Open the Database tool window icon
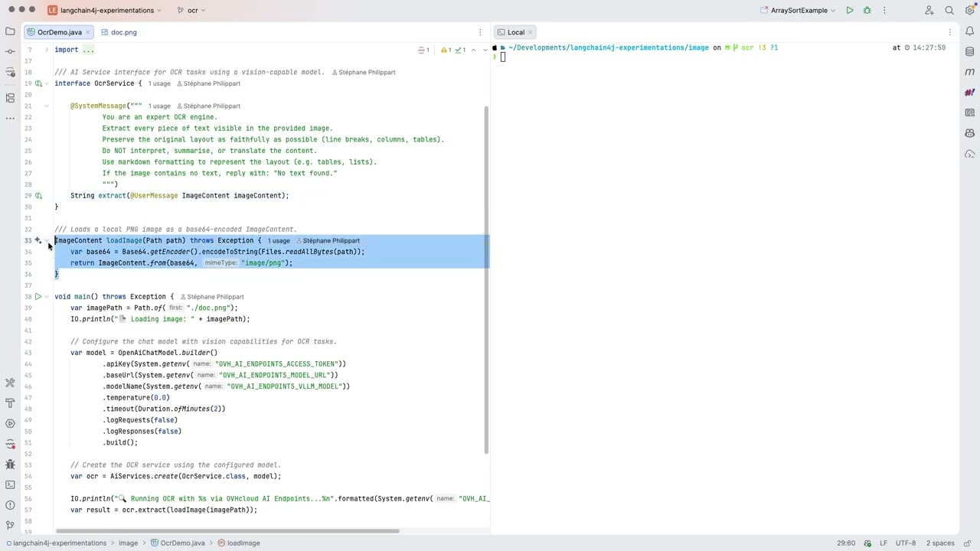Screen dimensions: 980x551 tap(970, 51)
